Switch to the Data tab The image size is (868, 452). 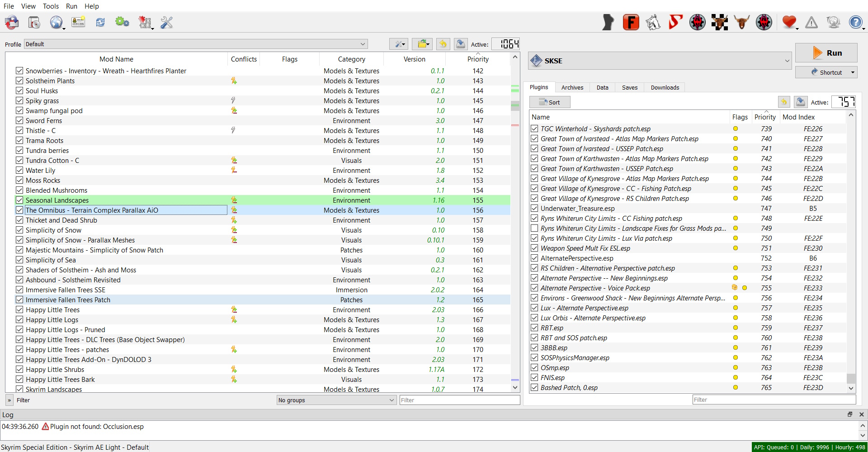[603, 87]
